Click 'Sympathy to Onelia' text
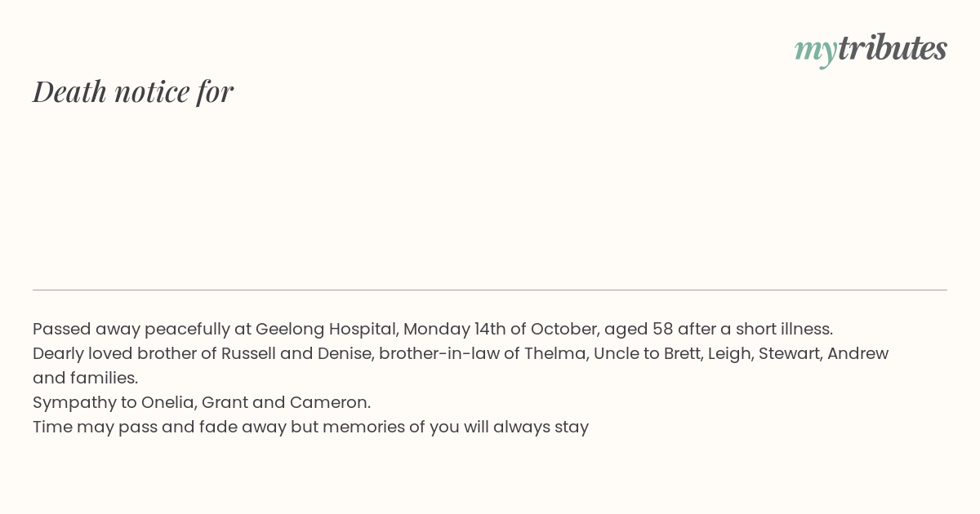Viewport: 980px width, 514px height. [x=114, y=403]
